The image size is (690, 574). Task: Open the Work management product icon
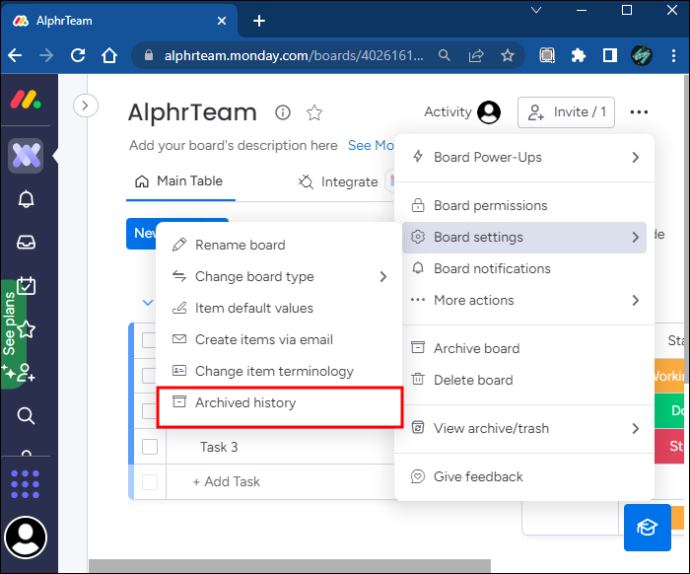(26, 156)
